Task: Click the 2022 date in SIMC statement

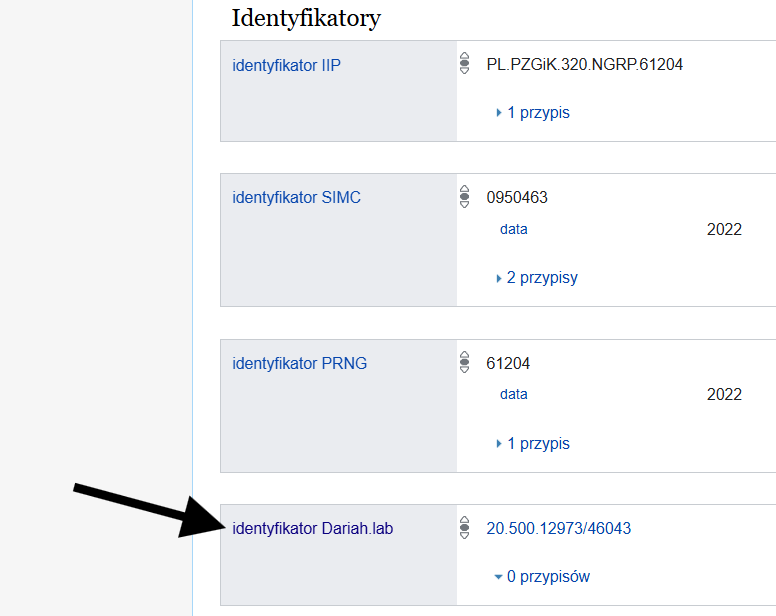Action: point(724,230)
